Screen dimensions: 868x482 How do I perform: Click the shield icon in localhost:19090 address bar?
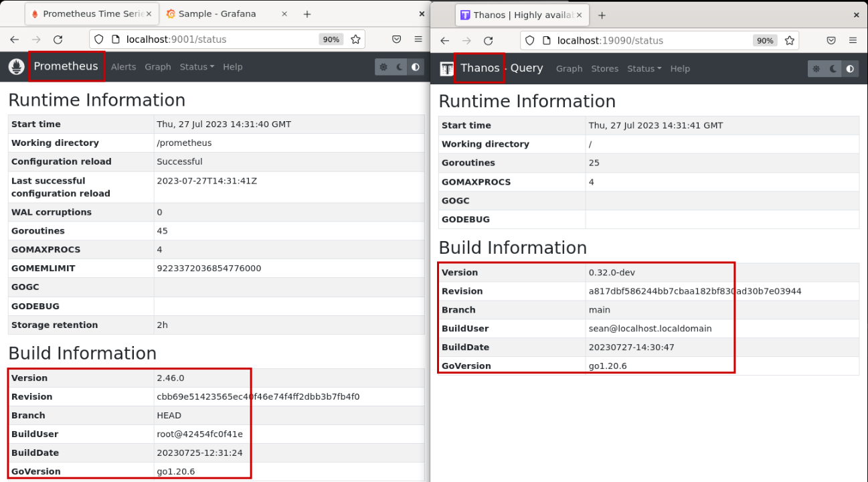(x=529, y=41)
